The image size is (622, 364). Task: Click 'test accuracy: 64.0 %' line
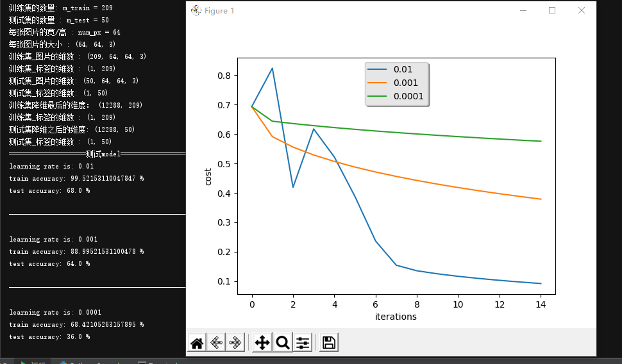point(49,263)
